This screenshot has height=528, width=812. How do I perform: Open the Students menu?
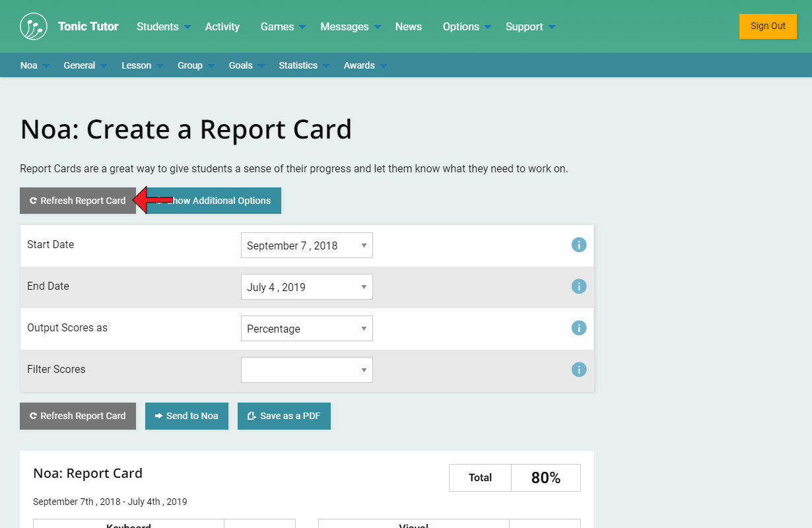point(163,27)
